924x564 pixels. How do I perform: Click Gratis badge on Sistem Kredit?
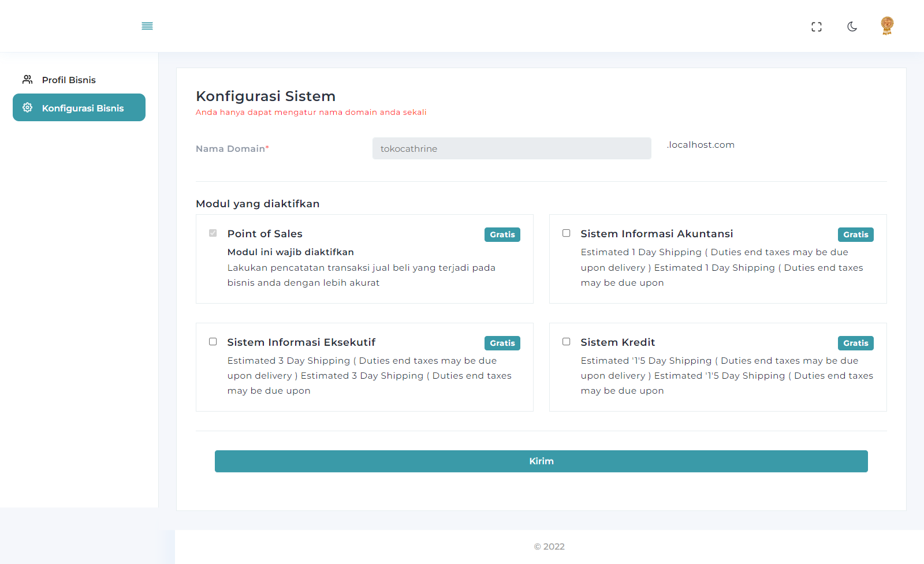pyautogui.click(x=855, y=343)
